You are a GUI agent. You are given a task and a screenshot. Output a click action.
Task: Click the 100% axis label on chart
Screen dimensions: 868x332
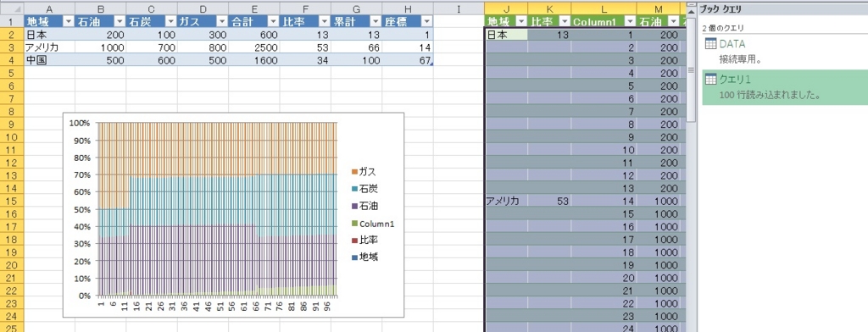(81, 123)
